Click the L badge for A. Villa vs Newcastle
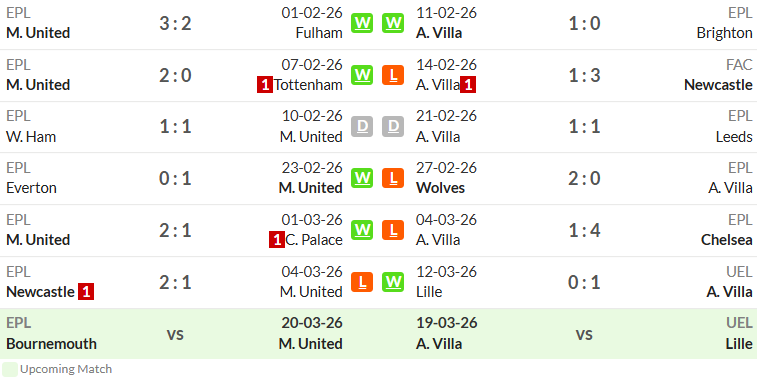The width and height of the screenshot is (757, 381). coord(393,75)
